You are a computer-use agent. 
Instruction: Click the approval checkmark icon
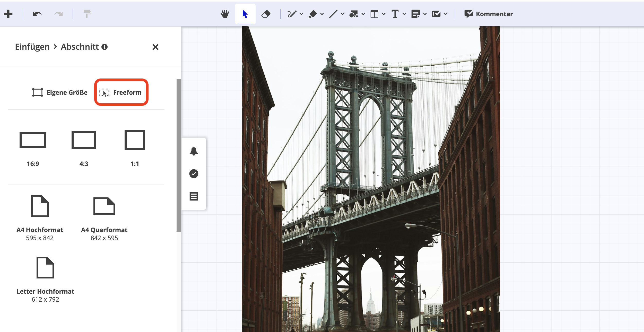(x=194, y=174)
